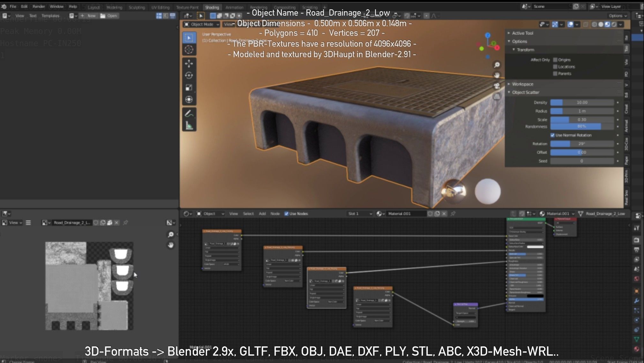Viewport: 644px width, 363px height.
Task: Click the viewport zoom magnifier icon
Action: 497,65
